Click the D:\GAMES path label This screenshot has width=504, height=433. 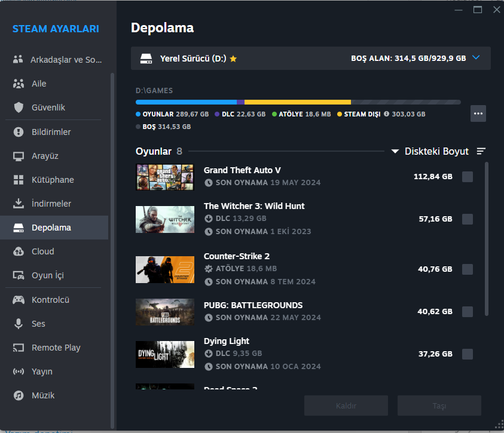click(x=154, y=91)
